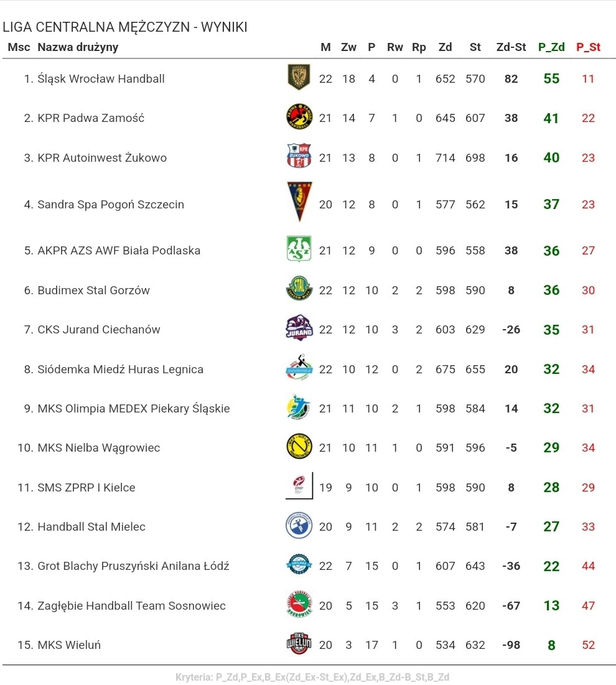Click the Olimpia Piekary Śląskie handball logo
Image resolution: width=616 pixels, height=685 pixels.
[x=299, y=407]
